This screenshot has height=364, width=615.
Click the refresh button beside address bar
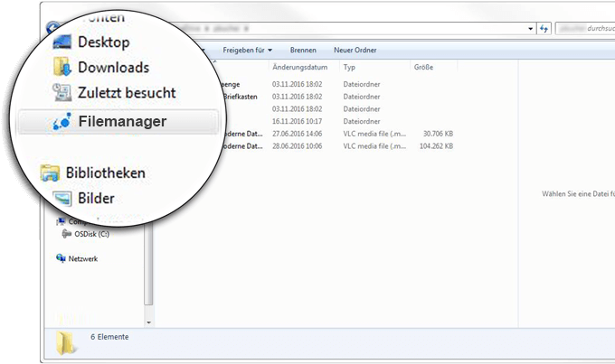pyautogui.click(x=544, y=29)
